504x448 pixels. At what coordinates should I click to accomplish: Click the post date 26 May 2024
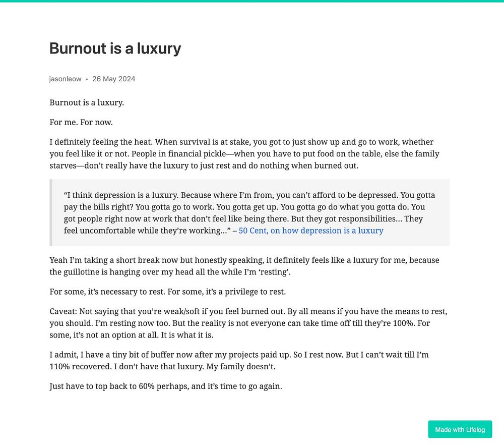113,79
